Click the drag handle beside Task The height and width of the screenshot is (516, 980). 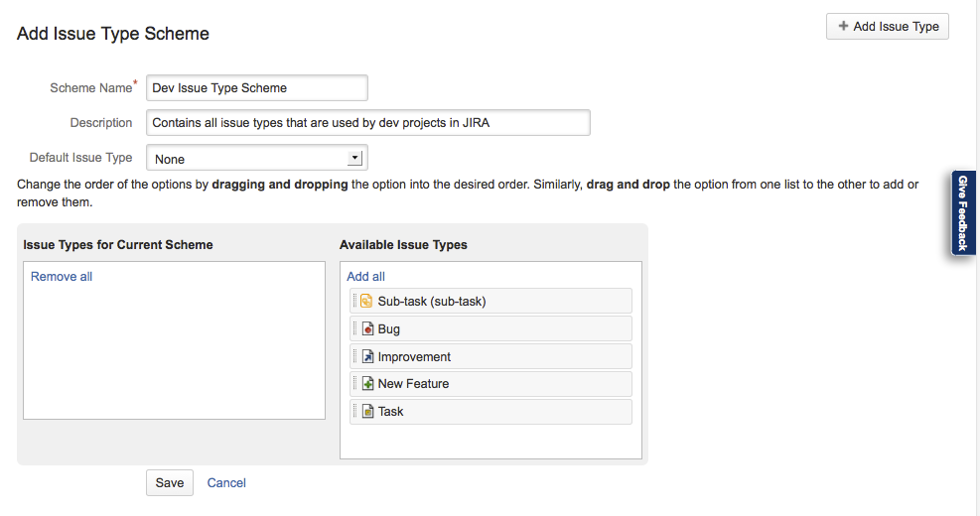pos(354,412)
